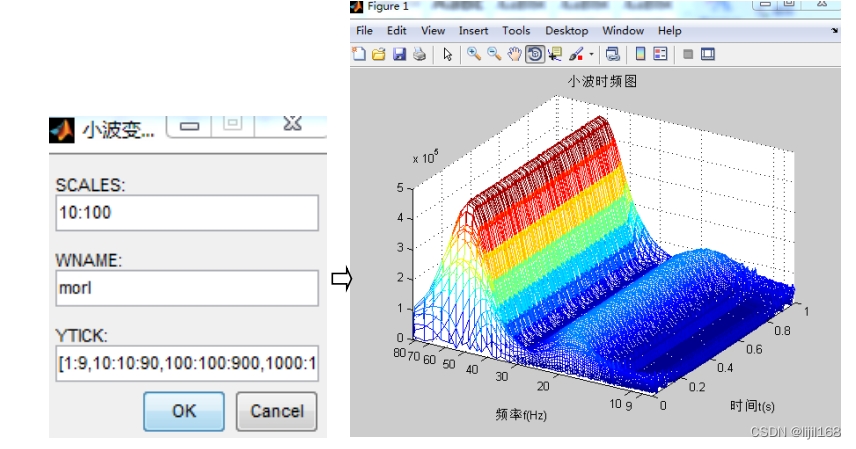This screenshot has height=449, width=856.
Task: Click the SCALES input field containing 10:100
Action: (187, 212)
